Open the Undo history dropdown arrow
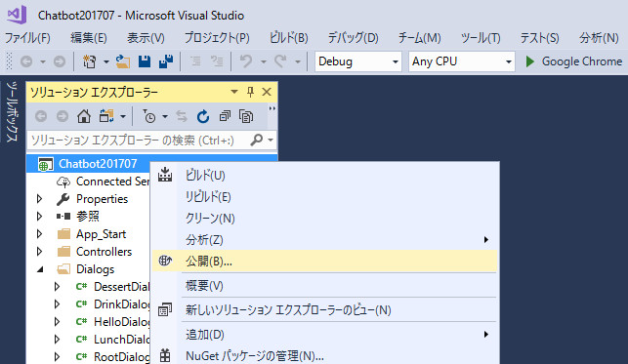This screenshot has width=628, height=364. 264,62
